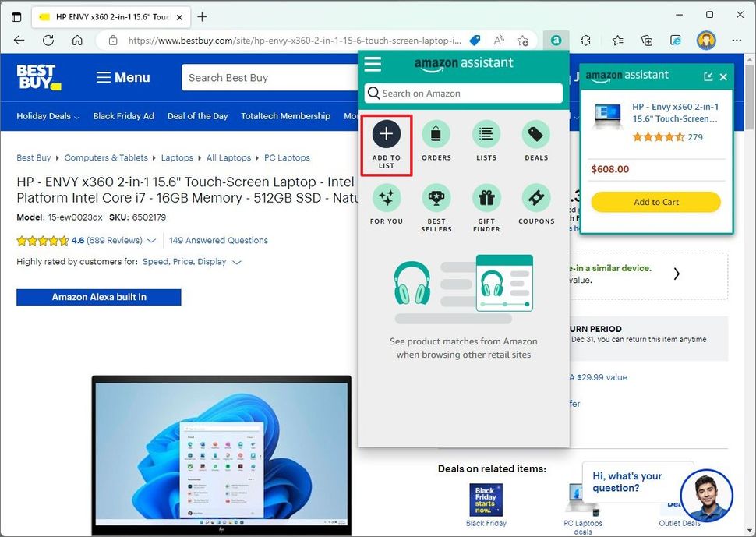The height and width of the screenshot is (537, 756).
Task: Open the Black Friday Ad menu item
Action: click(123, 115)
